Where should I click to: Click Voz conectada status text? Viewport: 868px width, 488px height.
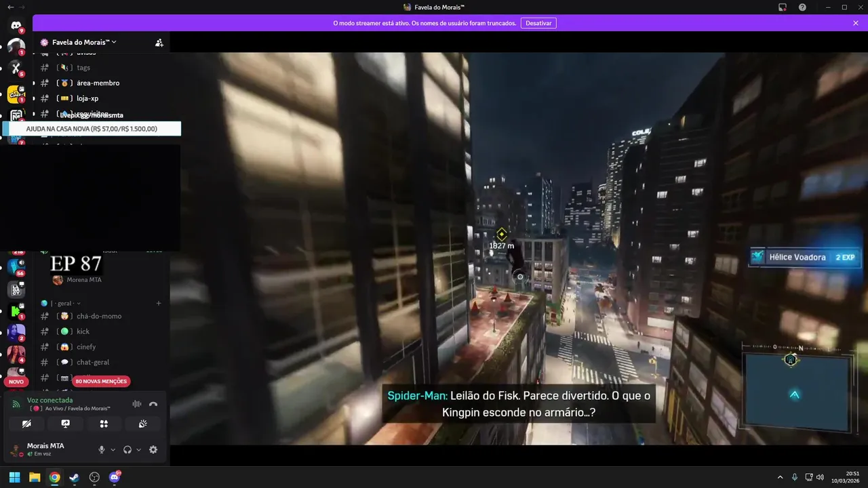click(x=50, y=400)
